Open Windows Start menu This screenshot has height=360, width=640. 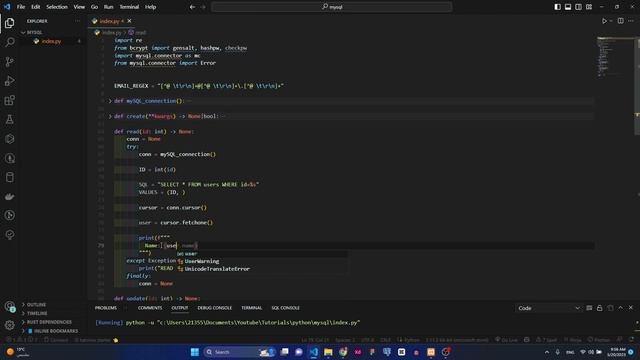point(195,352)
